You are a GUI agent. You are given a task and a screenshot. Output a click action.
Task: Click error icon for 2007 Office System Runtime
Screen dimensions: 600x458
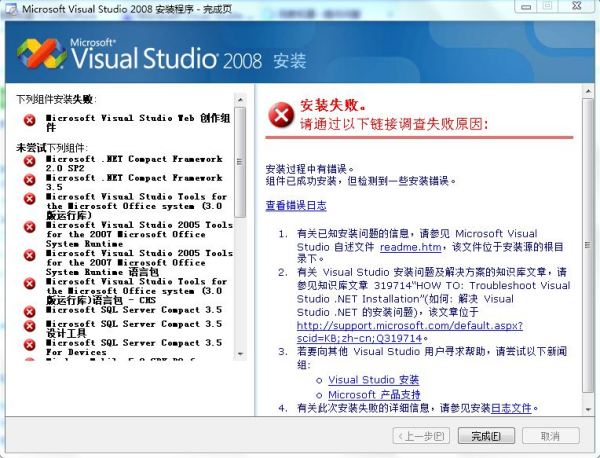(x=29, y=227)
